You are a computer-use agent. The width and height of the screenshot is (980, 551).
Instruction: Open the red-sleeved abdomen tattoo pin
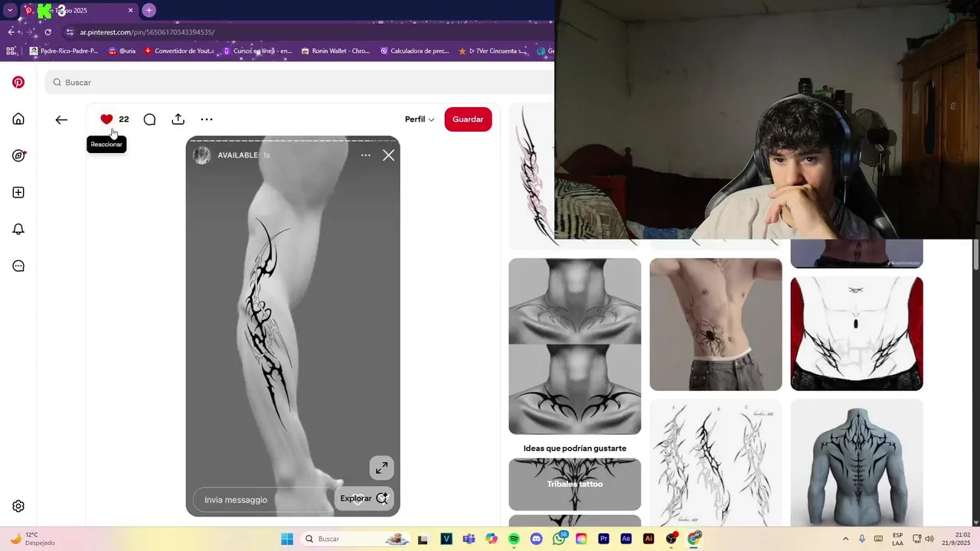click(x=857, y=334)
